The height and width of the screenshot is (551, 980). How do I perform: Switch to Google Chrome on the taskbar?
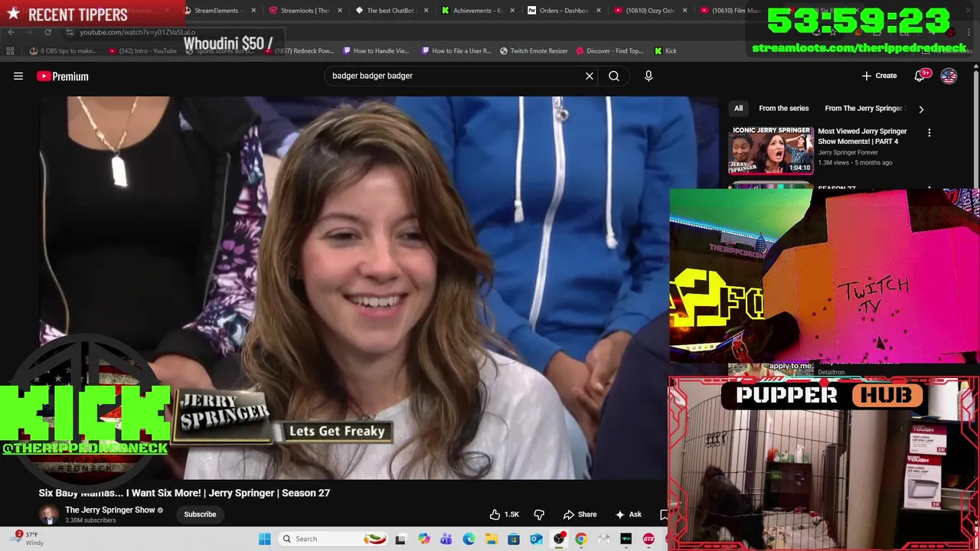(x=581, y=539)
